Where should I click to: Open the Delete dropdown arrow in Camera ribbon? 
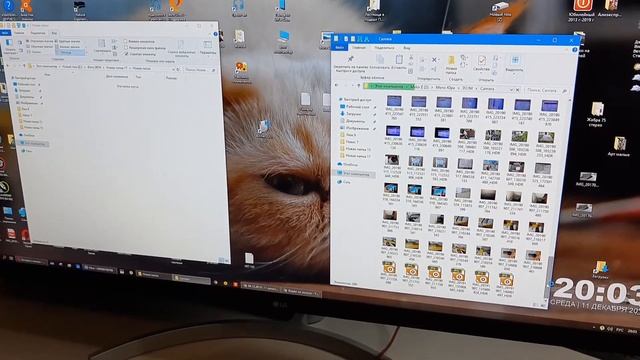[439, 60]
